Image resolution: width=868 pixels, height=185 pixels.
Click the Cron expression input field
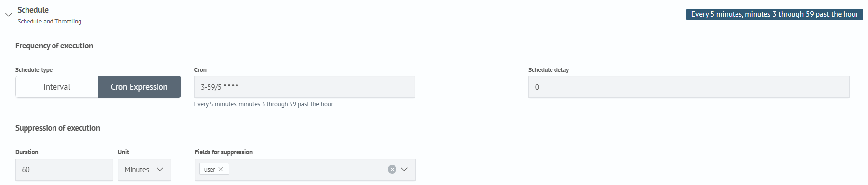[304, 87]
